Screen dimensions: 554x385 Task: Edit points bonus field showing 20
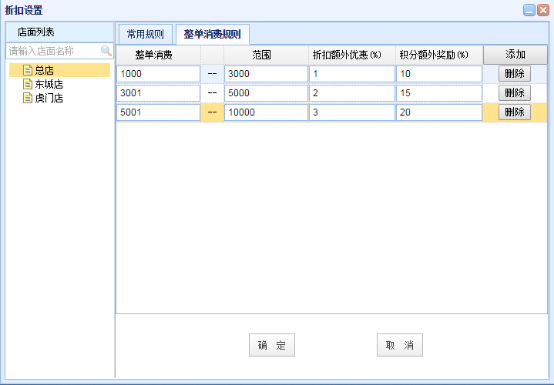pyautogui.click(x=439, y=112)
